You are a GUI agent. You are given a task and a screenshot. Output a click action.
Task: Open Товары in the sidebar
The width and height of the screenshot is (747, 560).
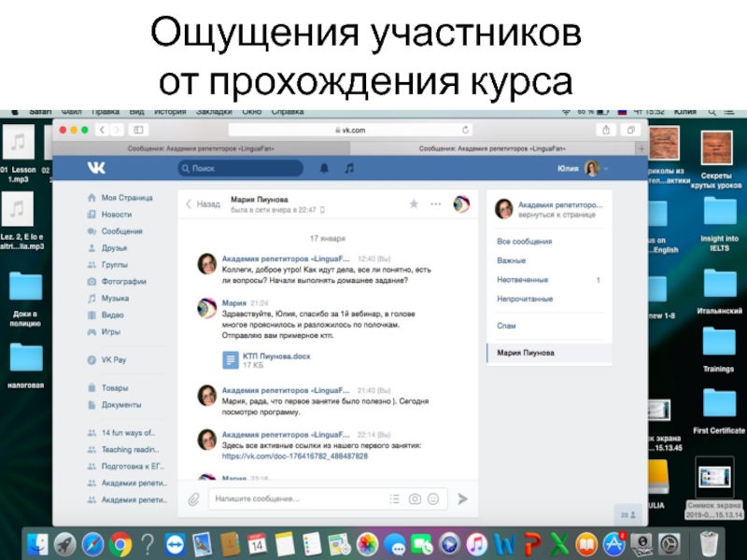tap(108, 388)
